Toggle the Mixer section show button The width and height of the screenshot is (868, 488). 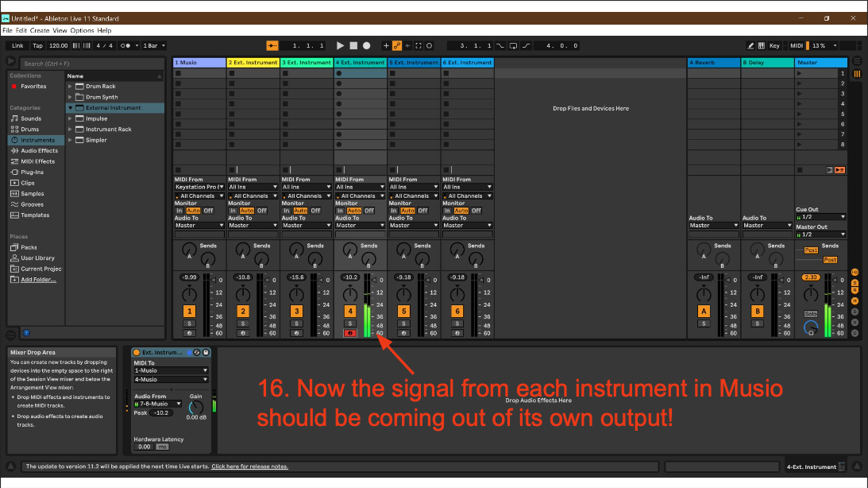[854, 300]
